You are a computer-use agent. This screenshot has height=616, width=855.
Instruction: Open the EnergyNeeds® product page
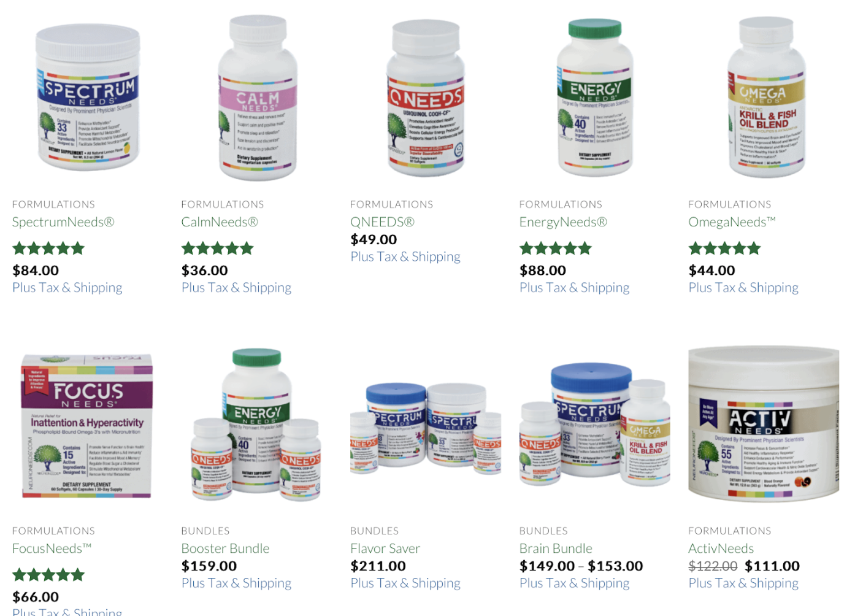click(563, 222)
